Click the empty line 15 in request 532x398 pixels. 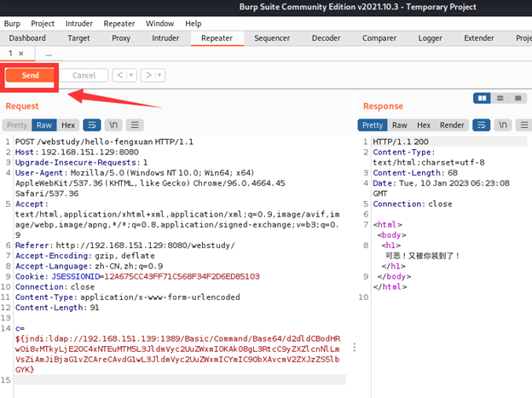(x=180, y=380)
